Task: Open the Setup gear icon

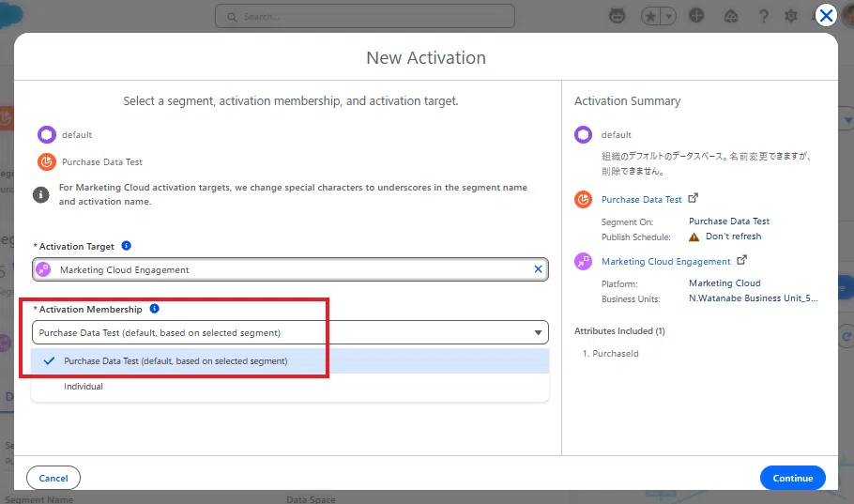Action: coord(791,16)
